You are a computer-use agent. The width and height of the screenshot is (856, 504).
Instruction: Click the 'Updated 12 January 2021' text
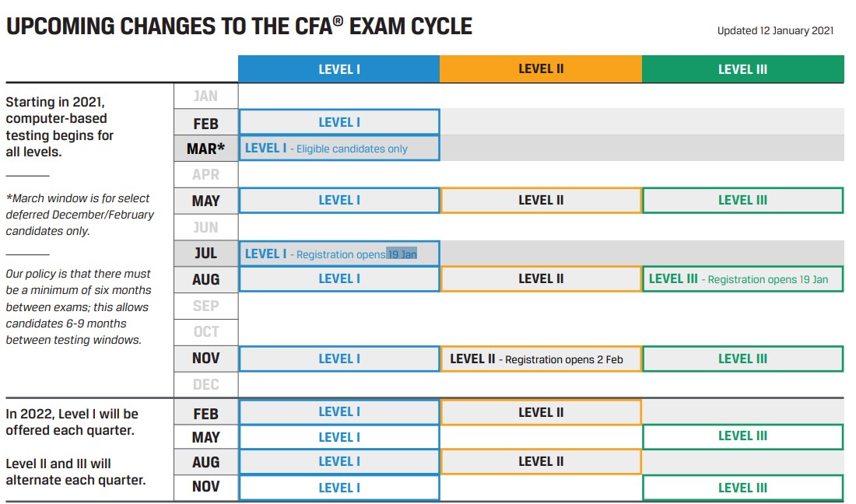click(775, 31)
